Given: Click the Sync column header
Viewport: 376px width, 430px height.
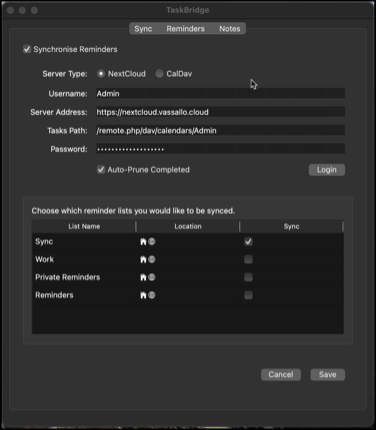Looking at the screenshot, I should coord(291,226).
